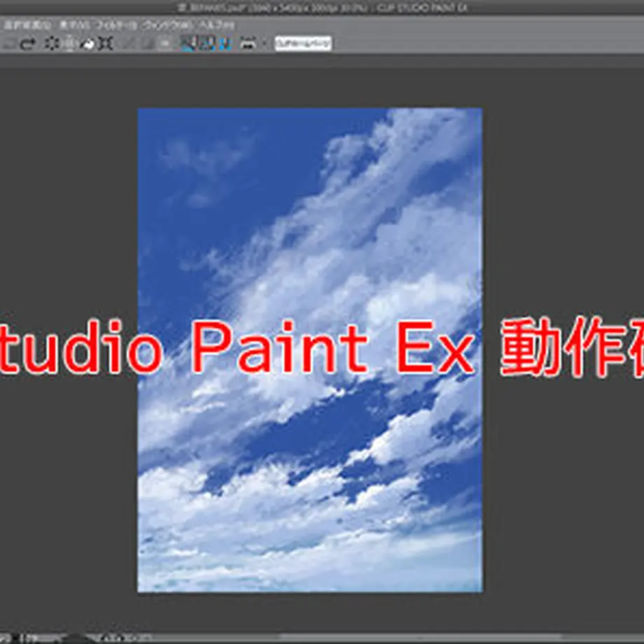This screenshot has height=644, width=644.
Task: Click the Clear dotted-circle icon
Action: (51, 43)
